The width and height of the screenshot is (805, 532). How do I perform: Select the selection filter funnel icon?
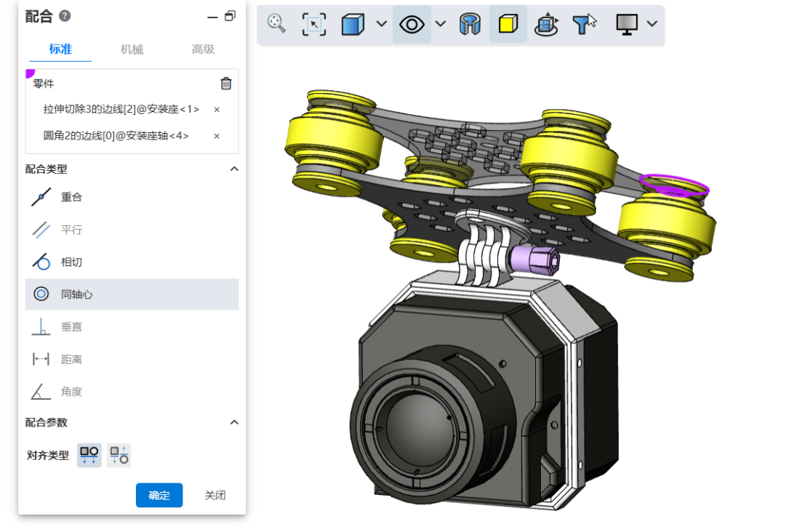tap(584, 23)
